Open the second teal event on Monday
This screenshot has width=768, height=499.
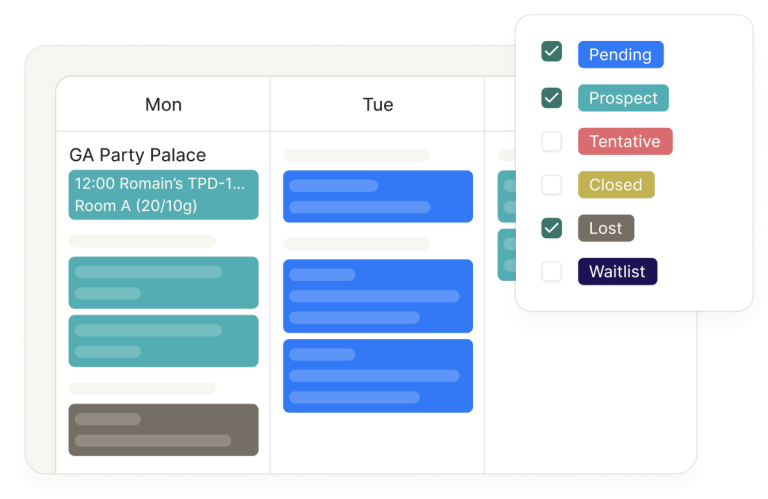click(x=163, y=283)
